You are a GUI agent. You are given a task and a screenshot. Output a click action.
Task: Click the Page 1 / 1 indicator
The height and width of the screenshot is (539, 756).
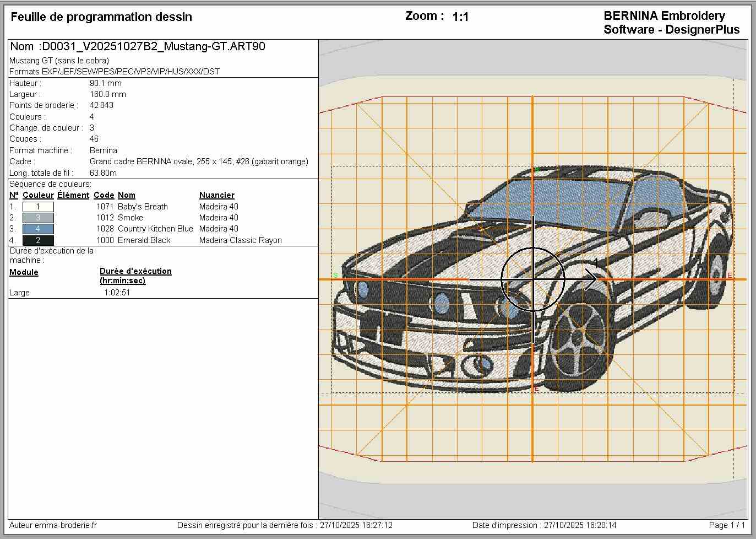pyautogui.click(x=727, y=525)
